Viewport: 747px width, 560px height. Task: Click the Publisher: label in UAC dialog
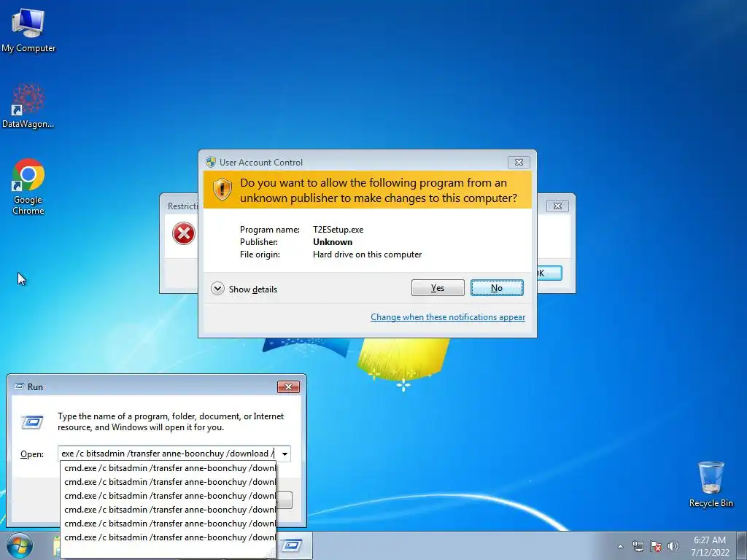pos(259,242)
